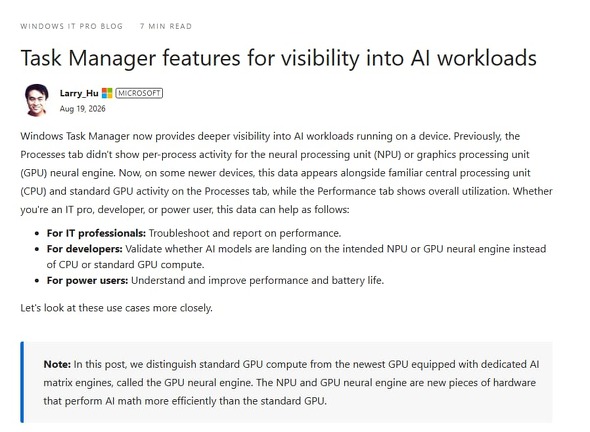Click the Aug 19, 2026 publish date
Screen dimensions: 590x432
click(x=82, y=109)
